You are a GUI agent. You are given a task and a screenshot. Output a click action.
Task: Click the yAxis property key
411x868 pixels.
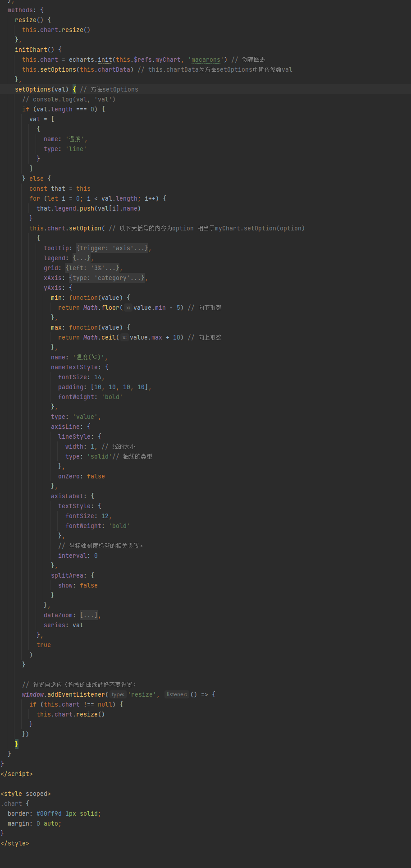pyautogui.click(x=53, y=288)
